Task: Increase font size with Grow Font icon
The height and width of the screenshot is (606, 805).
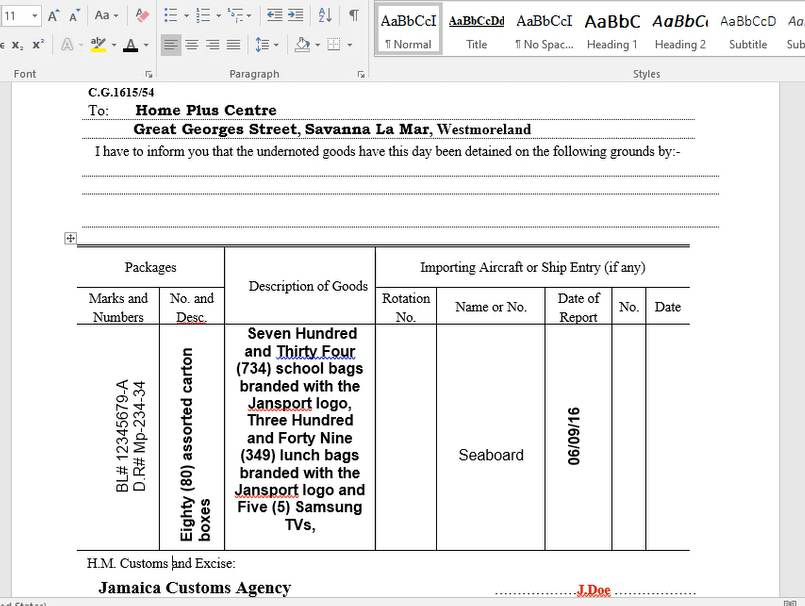Action: [x=54, y=15]
